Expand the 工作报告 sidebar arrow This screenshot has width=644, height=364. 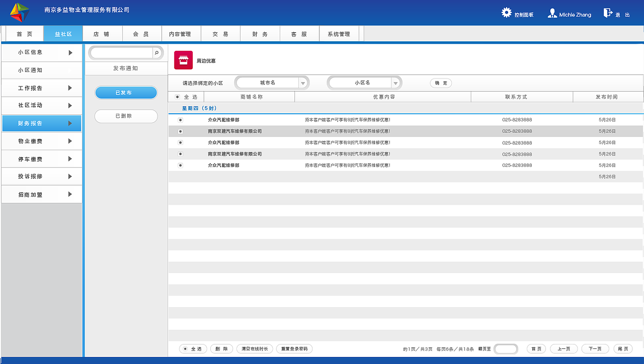(70, 88)
